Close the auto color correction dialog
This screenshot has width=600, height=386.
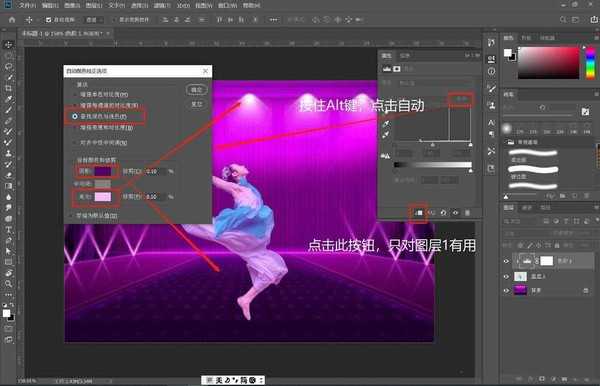tap(205, 71)
